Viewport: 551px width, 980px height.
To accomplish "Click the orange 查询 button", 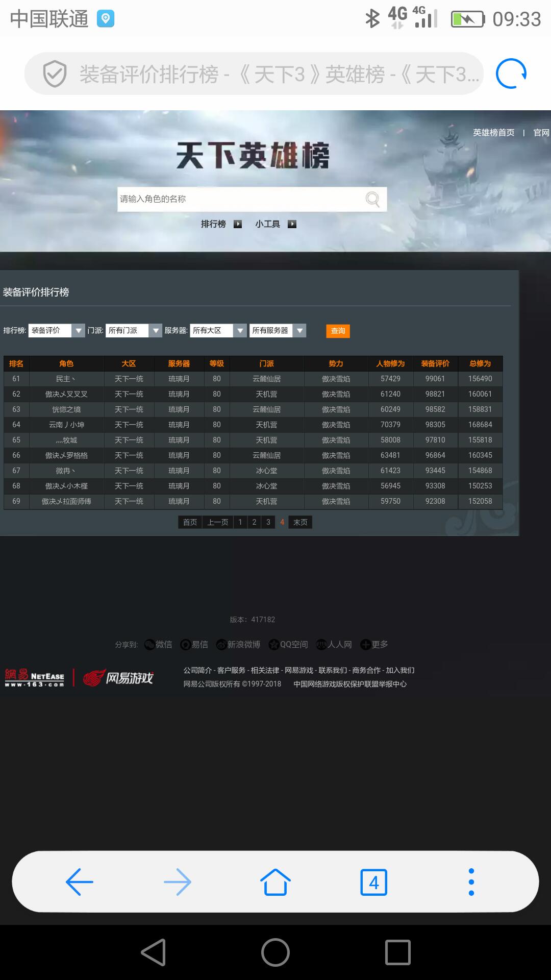I will click(x=338, y=331).
